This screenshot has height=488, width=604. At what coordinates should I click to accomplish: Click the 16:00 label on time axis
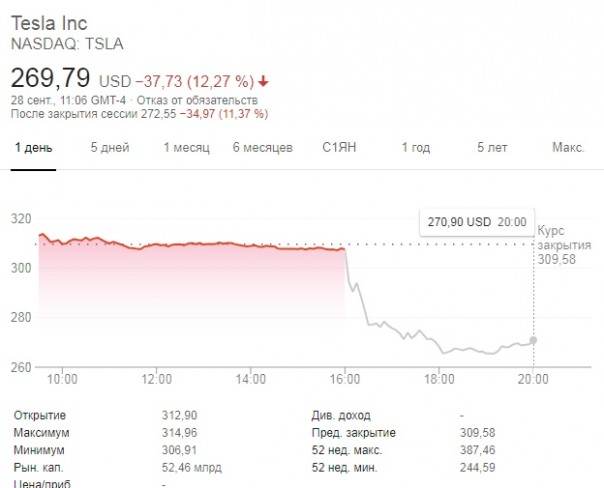(345, 379)
